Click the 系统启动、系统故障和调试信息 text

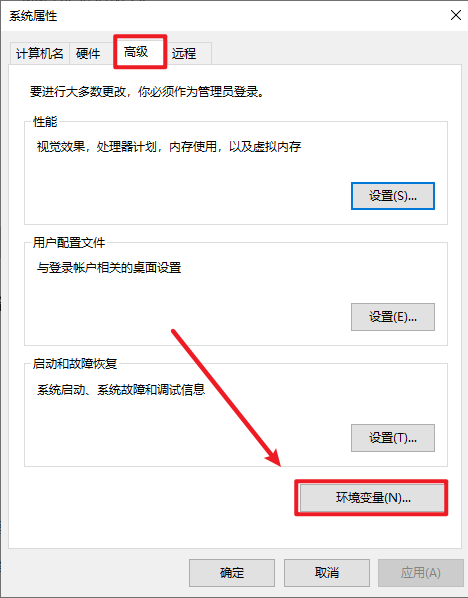coord(121,389)
